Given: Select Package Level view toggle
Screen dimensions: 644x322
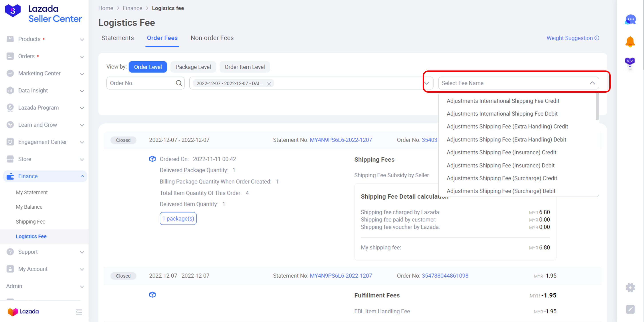Looking at the screenshot, I should pos(193,66).
